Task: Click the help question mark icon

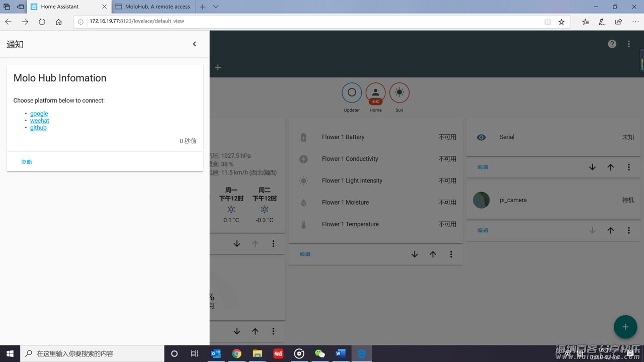Action: point(612,44)
